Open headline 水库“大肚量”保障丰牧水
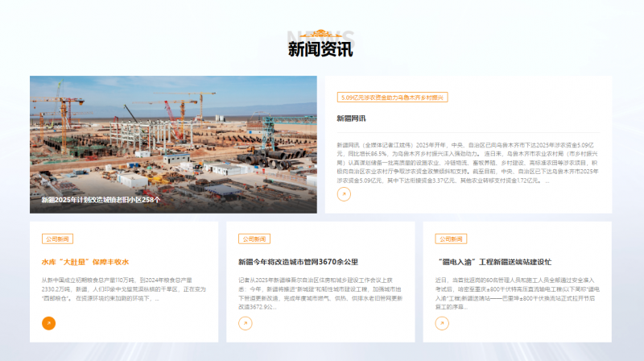This screenshot has height=361, width=644. point(85,262)
